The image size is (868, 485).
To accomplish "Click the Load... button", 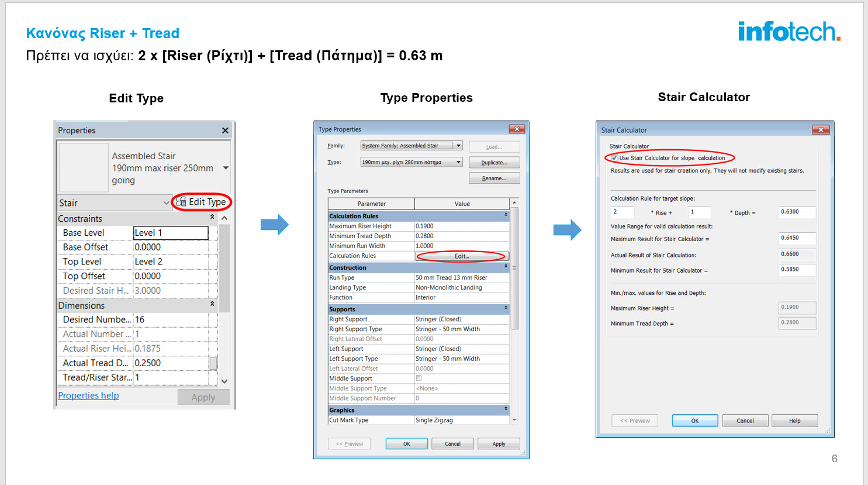I will tap(494, 147).
